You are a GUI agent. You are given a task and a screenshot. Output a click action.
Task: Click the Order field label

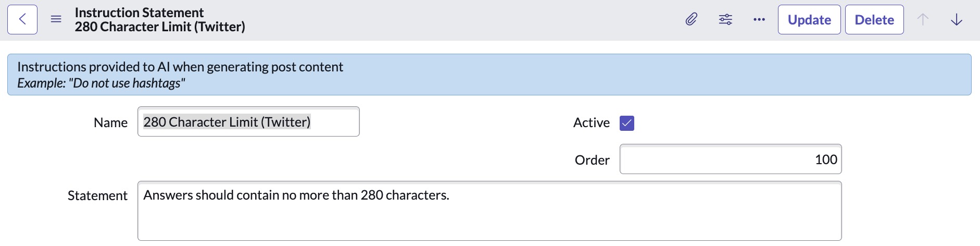592,161
